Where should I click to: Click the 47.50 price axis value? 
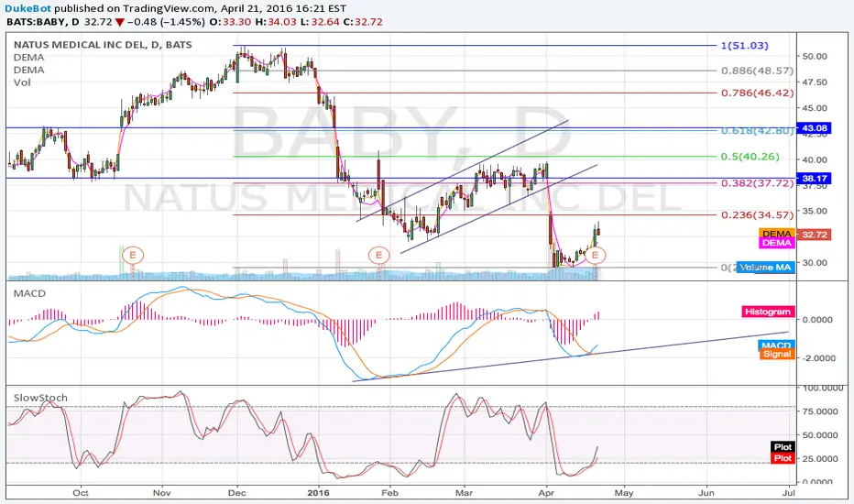coord(815,82)
